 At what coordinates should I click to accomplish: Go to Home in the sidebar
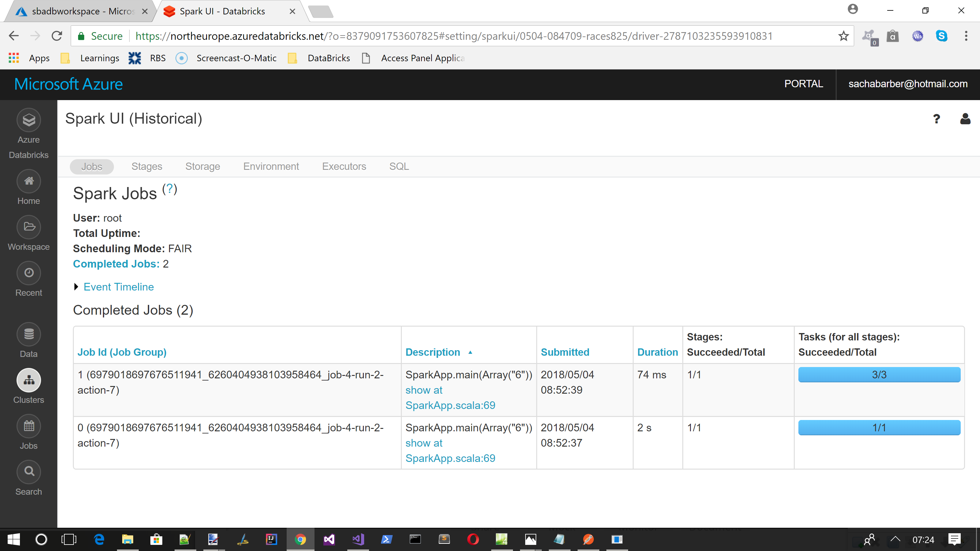(x=29, y=182)
